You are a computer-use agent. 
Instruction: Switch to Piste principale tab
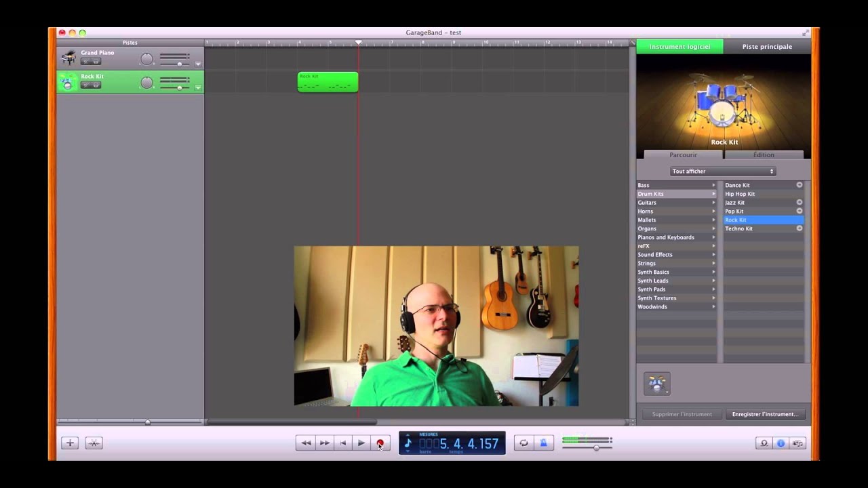pyautogui.click(x=767, y=47)
